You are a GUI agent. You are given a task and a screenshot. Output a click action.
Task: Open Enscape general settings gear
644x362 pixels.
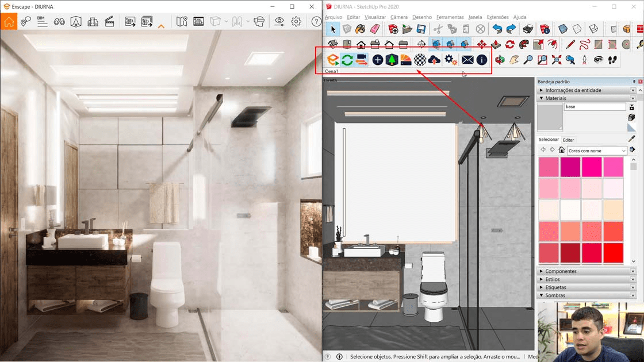pos(296,21)
